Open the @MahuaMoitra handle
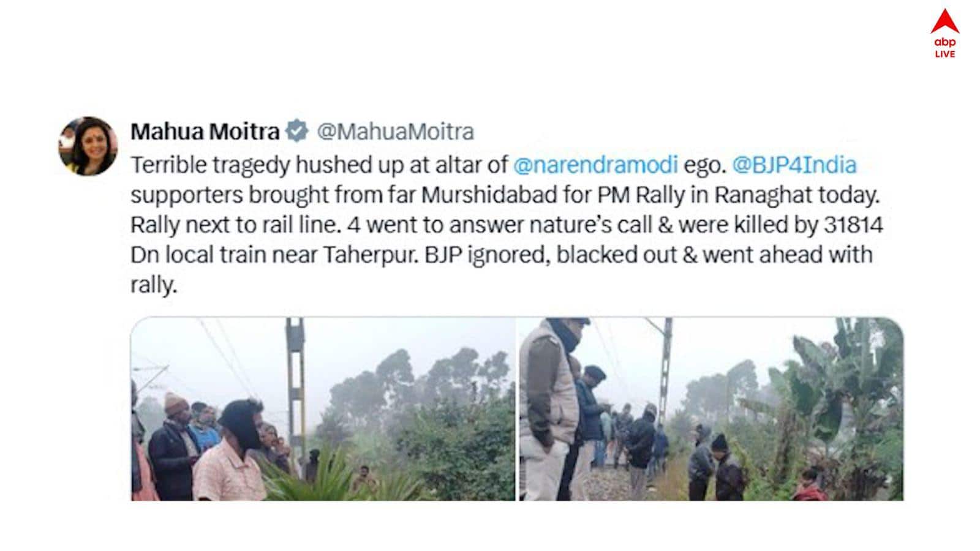This screenshot has width=980, height=551. point(395,132)
